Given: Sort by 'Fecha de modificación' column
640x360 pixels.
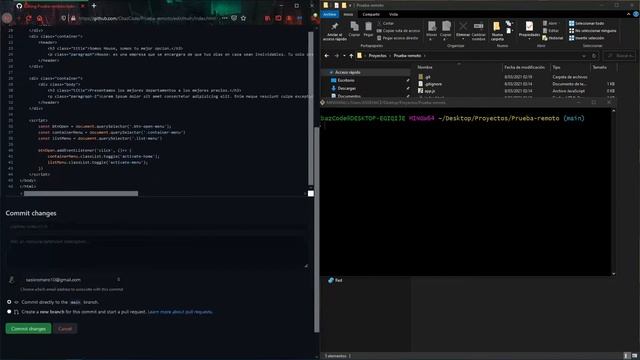Looking at the screenshot, I should pyautogui.click(x=524, y=67).
